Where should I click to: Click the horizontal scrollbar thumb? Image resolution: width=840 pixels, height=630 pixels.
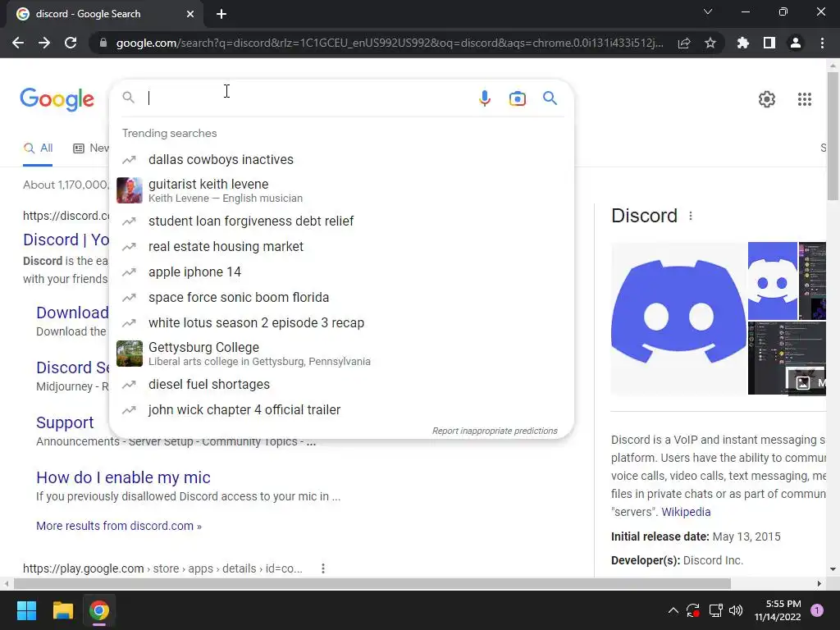[372, 583]
